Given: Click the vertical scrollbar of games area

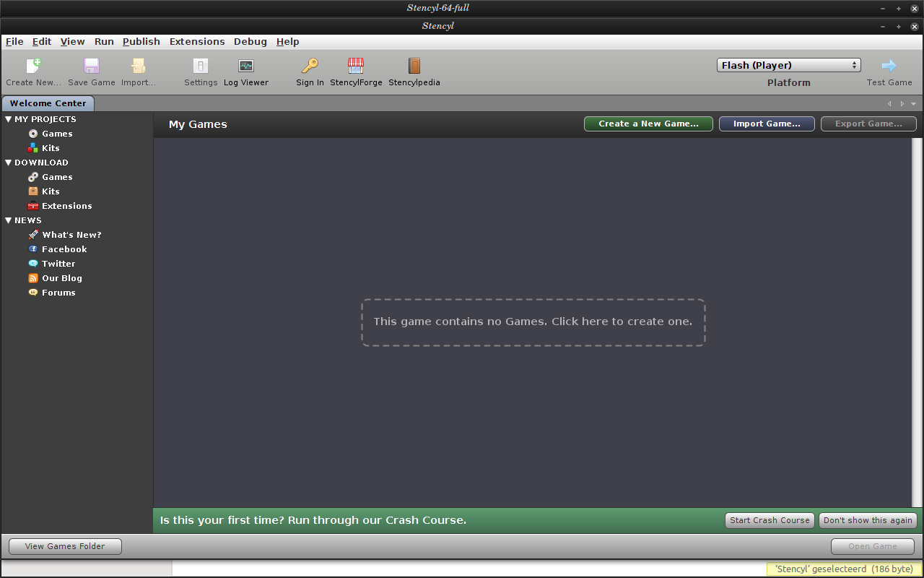Looking at the screenshot, I should tap(917, 322).
